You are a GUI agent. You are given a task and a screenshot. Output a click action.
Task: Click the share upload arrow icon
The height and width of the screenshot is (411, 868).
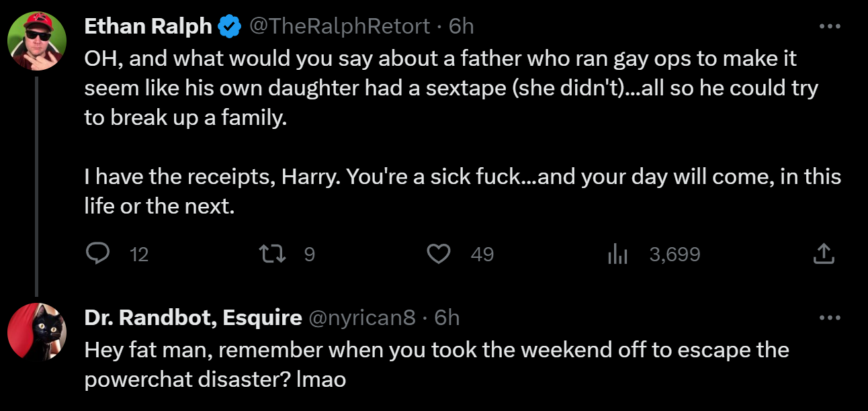tap(824, 254)
